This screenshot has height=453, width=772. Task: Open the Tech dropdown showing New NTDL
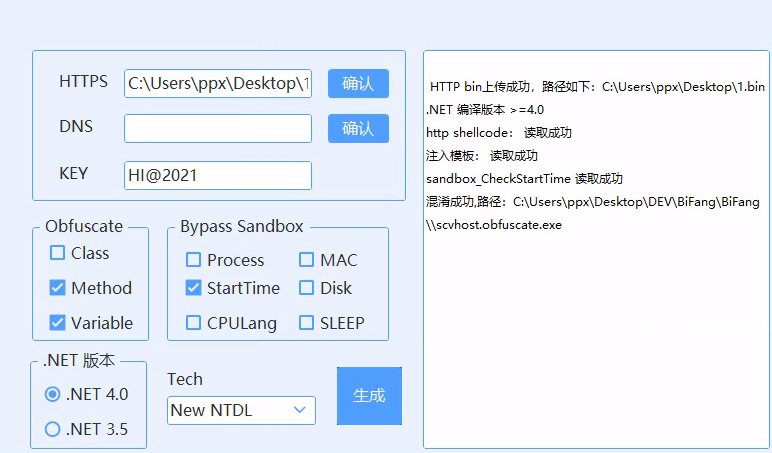[240, 410]
